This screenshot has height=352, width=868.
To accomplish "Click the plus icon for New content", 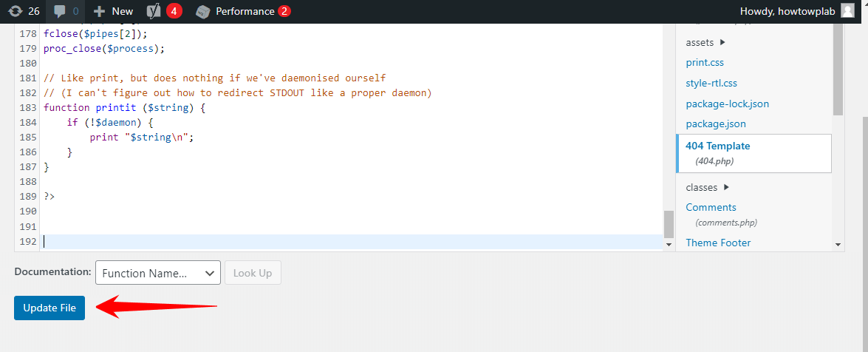I will click(100, 11).
